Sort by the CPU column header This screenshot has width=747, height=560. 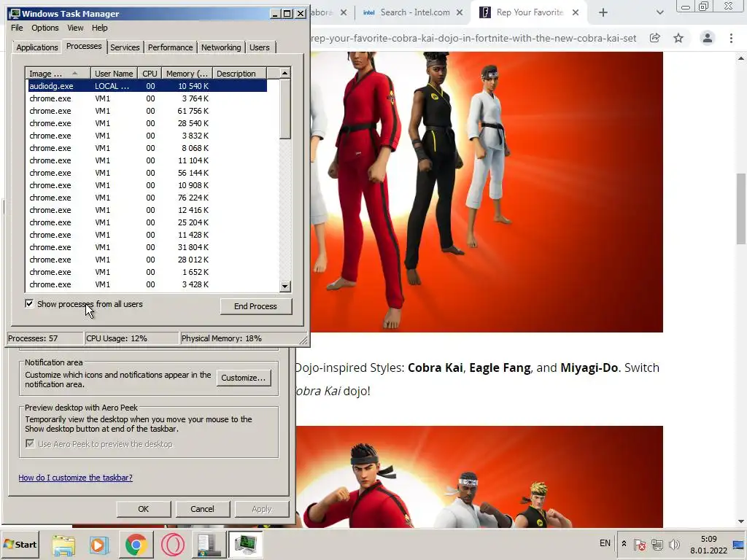coord(150,74)
